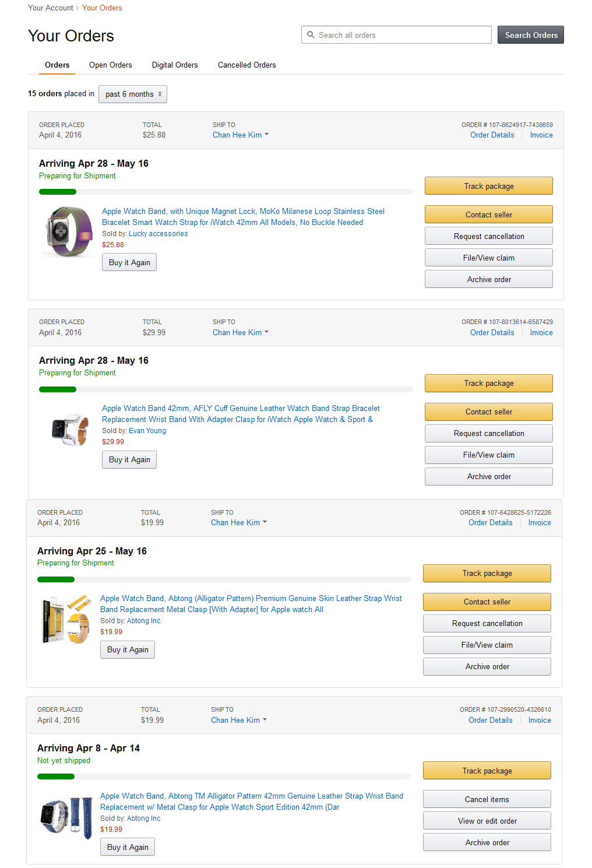Open Invoice for order 107-8013614-6587429

coord(541,333)
